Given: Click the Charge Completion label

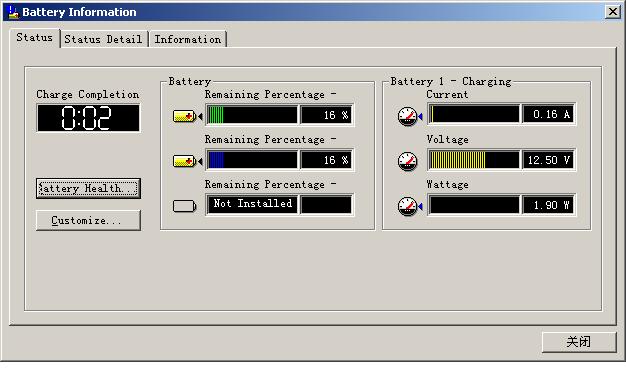Looking at the screenshot, I should 88,95.
